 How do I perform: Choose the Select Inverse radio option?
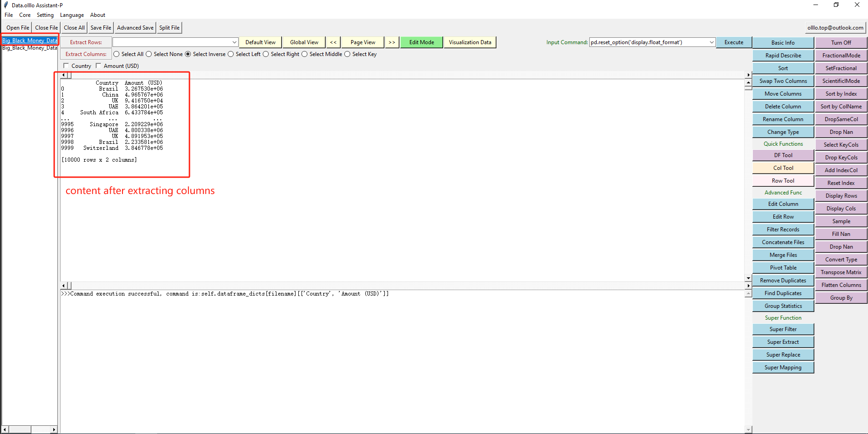click(188, 54)
